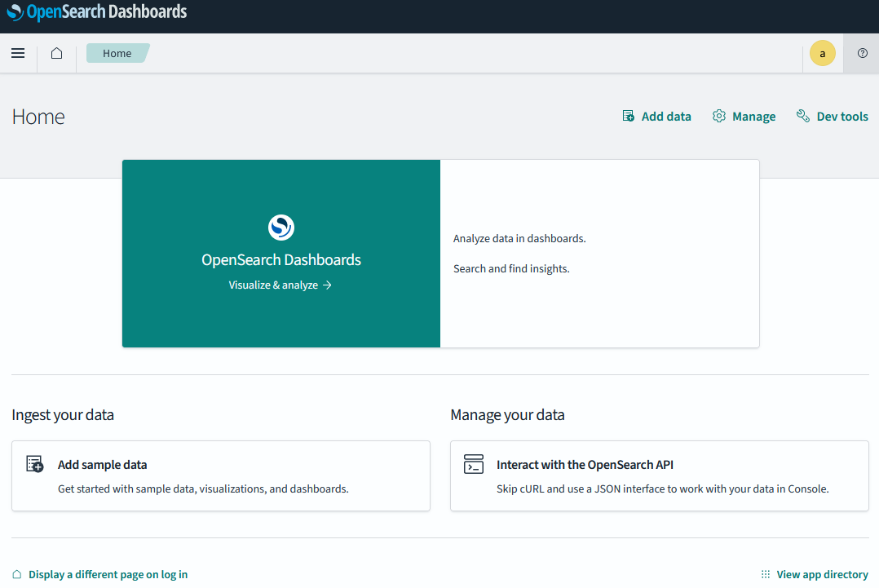The width and height of the screenshot is (879, 588).
Task: Click the Manage your data heading
Action: [507, 415]
